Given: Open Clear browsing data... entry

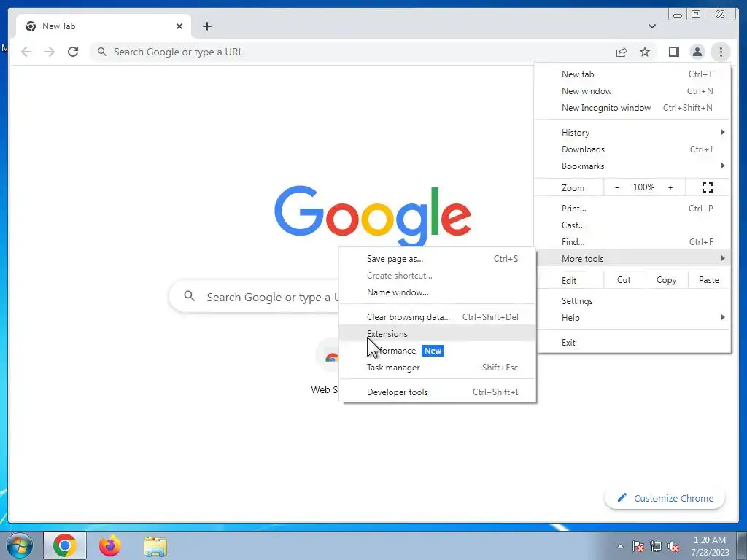Looking at the screenshot, I should pyautogui.click(x=438, y=316).
